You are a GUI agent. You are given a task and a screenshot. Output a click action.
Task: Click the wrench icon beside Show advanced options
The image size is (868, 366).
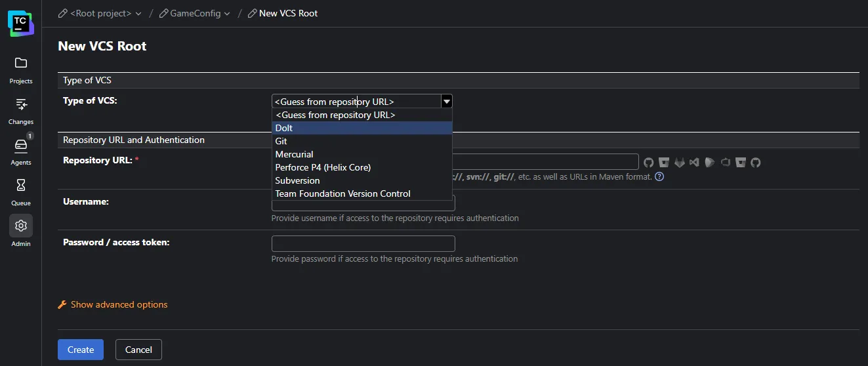(x=62, y=304)
